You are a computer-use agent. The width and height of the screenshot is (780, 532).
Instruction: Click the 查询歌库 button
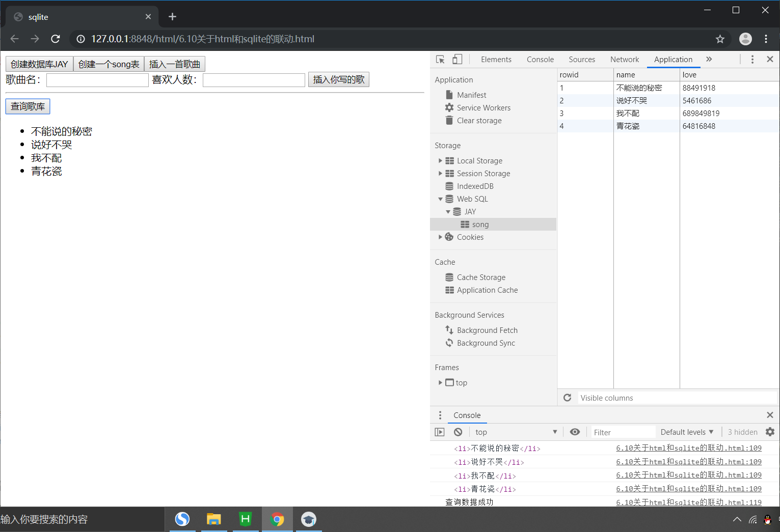pos(28,106)
